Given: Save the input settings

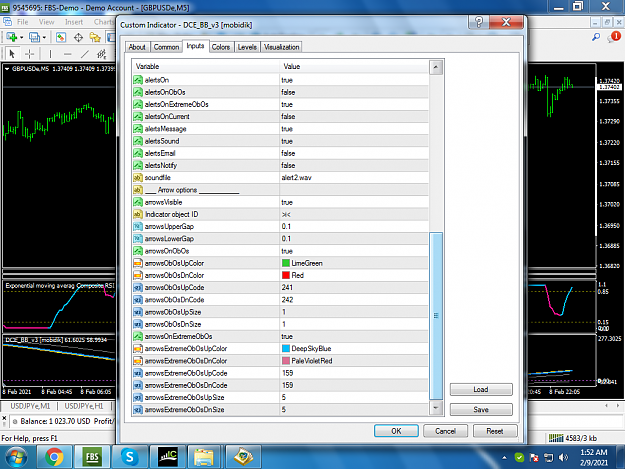Looking at the screenshot, I should click(481, 409).
